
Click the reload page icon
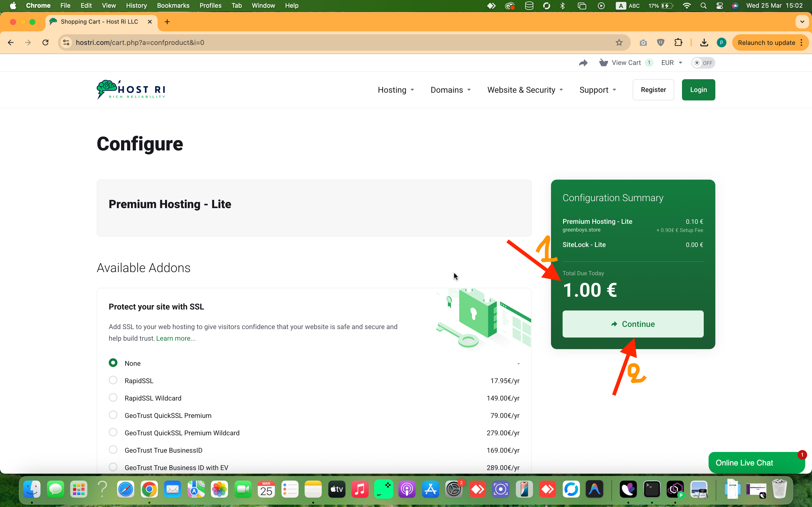coord(46,42)
